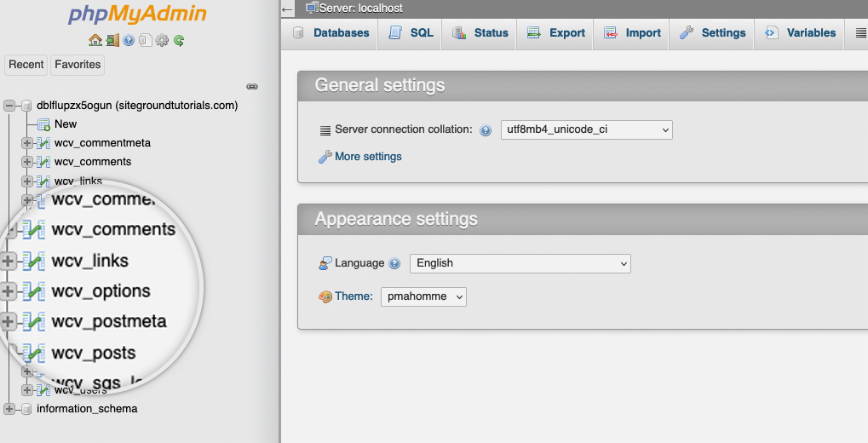Click help icon beside Language label
This screenshot has height=443, width=868.
394,263
